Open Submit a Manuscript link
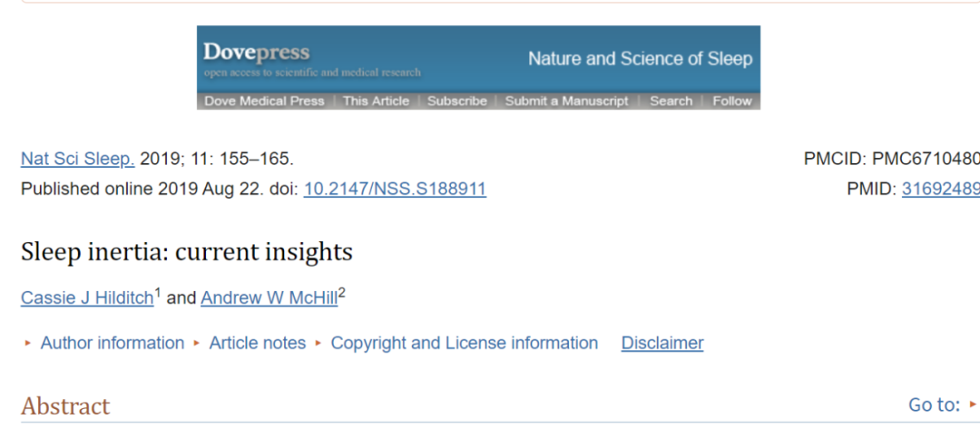The width and height of the screenshot is (980, 429). pos(567,102)
